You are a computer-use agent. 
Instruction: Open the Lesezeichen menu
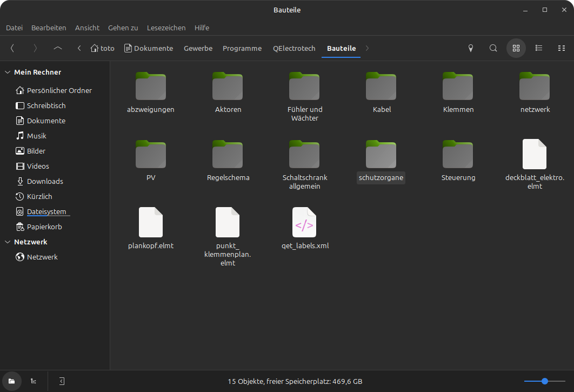click(166, 28)
